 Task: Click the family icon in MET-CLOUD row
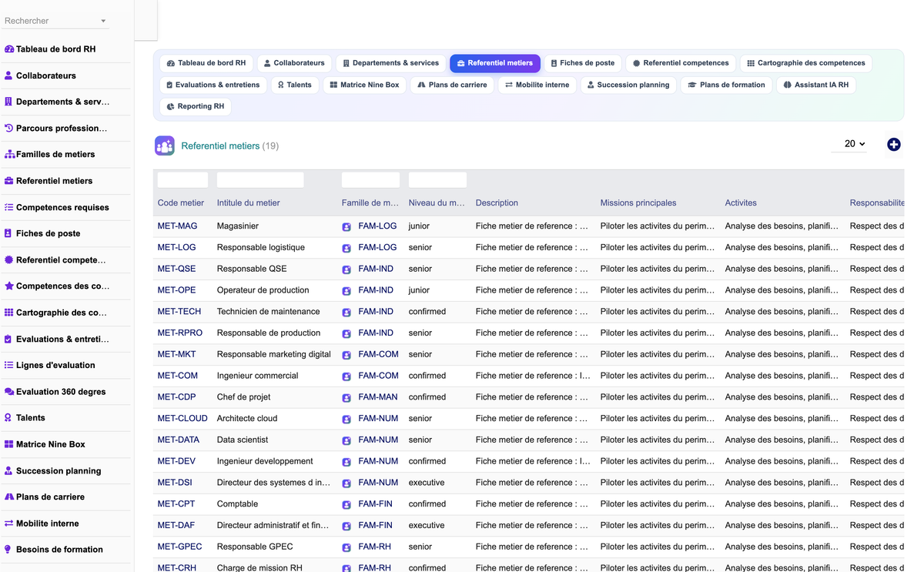pyautogui.click(x=346, y=419)
